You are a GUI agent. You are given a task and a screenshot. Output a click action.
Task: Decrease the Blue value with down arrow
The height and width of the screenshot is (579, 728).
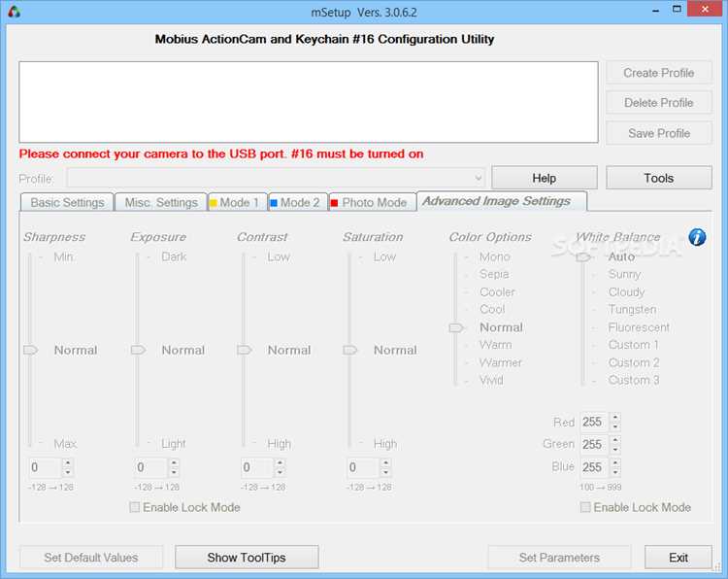click(x=615, y=472)
